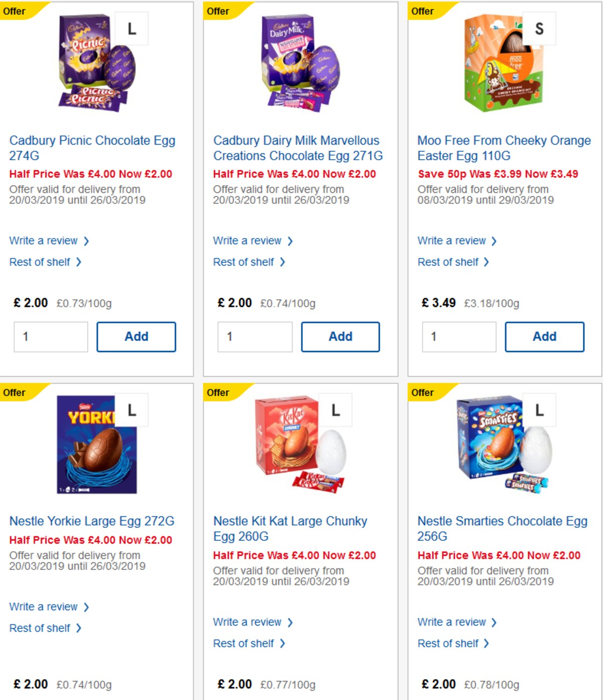This screenshot has height=700, width=603.
Task: Click the S size indicator on Moo Free egg
Action: (539, 28)
